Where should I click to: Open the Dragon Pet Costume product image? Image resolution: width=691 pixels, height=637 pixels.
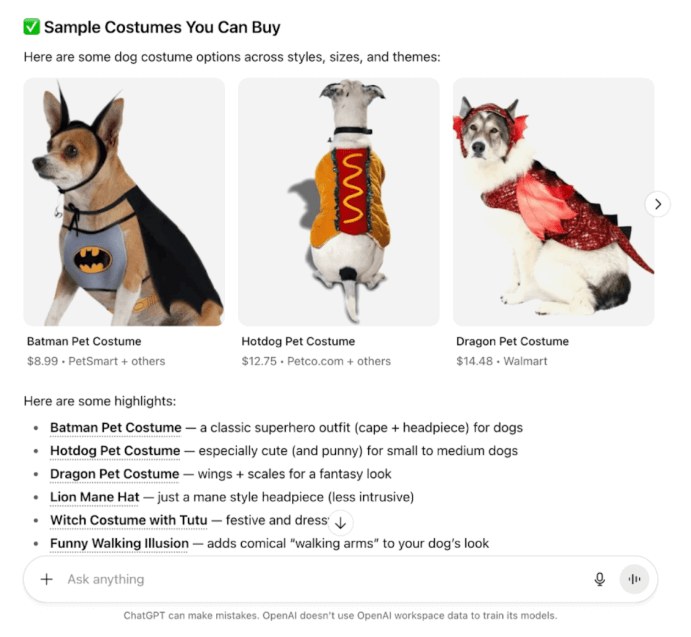tap(554, 202)
